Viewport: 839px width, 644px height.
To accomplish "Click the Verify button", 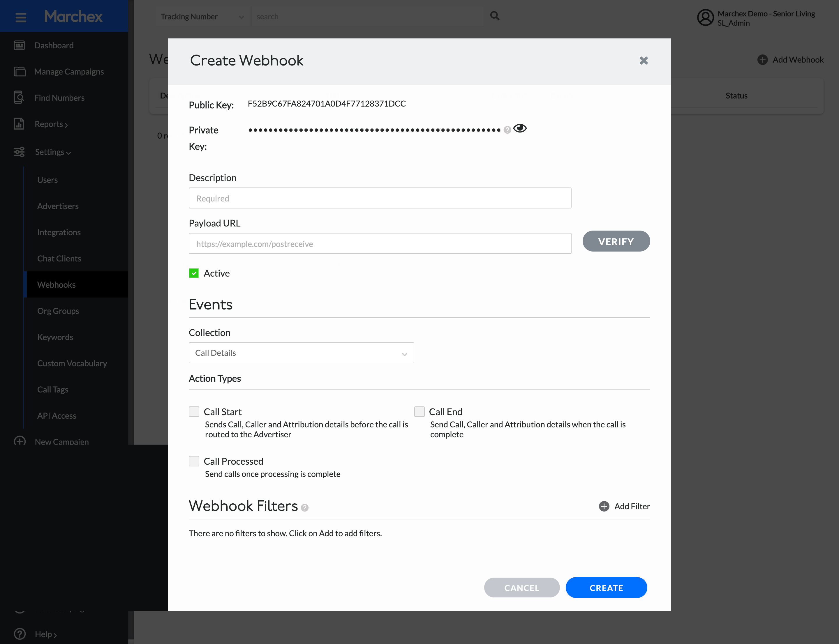I will pos(616,242).
